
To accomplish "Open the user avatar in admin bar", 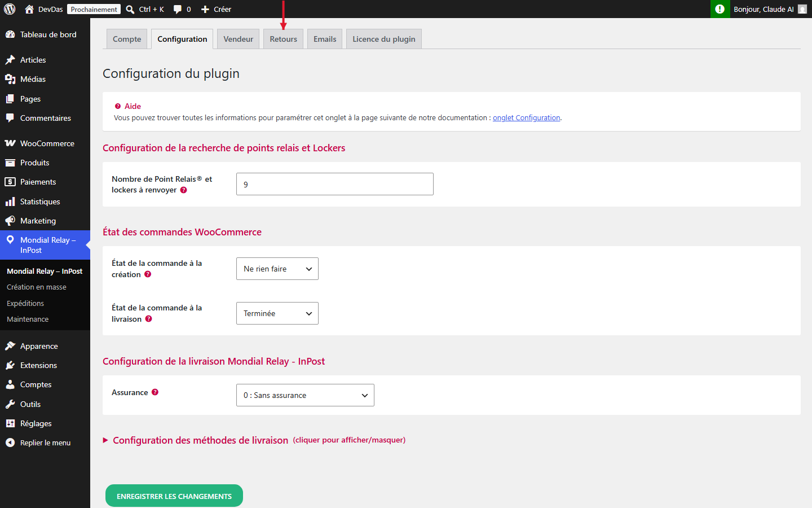I will (802, 9).
